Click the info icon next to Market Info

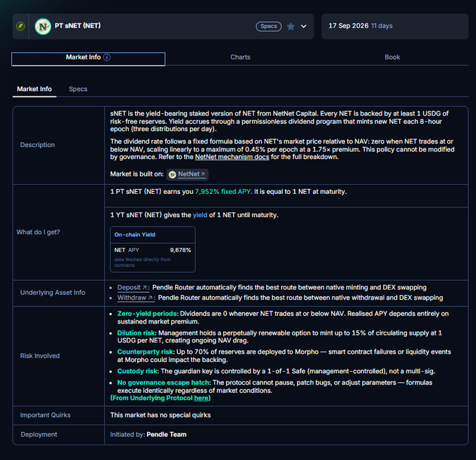[107, 57]
